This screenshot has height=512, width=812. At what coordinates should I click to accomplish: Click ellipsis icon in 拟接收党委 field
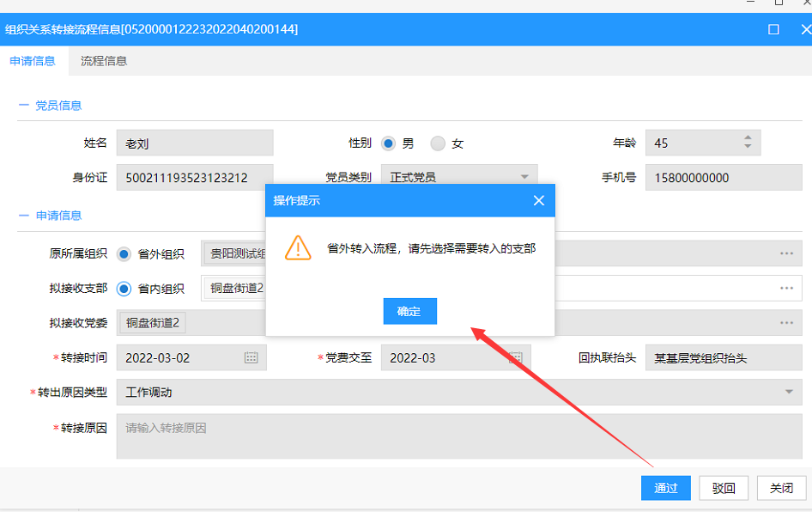click(786, 323)
